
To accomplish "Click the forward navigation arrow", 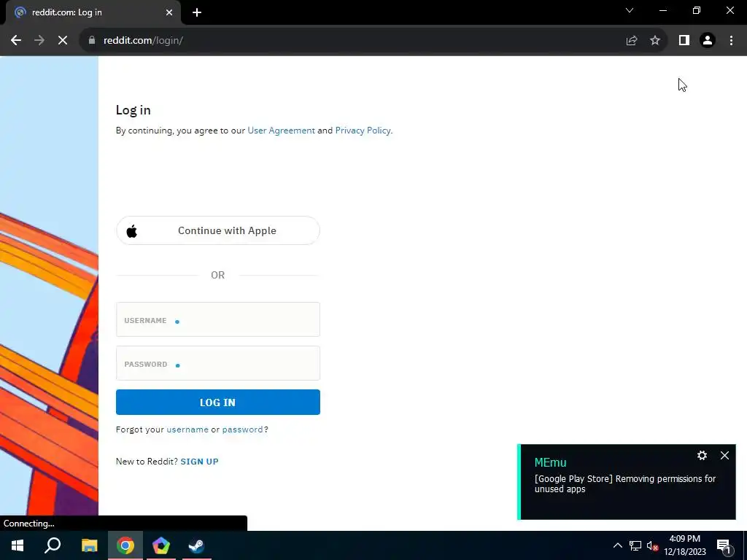I will tap(39, 41).
